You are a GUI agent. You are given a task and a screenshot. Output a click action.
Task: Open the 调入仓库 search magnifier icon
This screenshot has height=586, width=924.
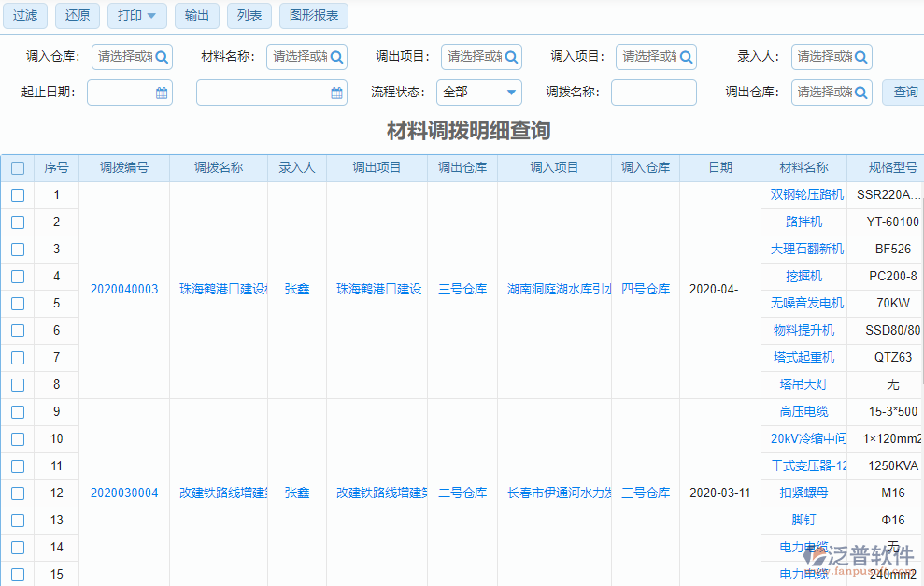pos(160,56)
